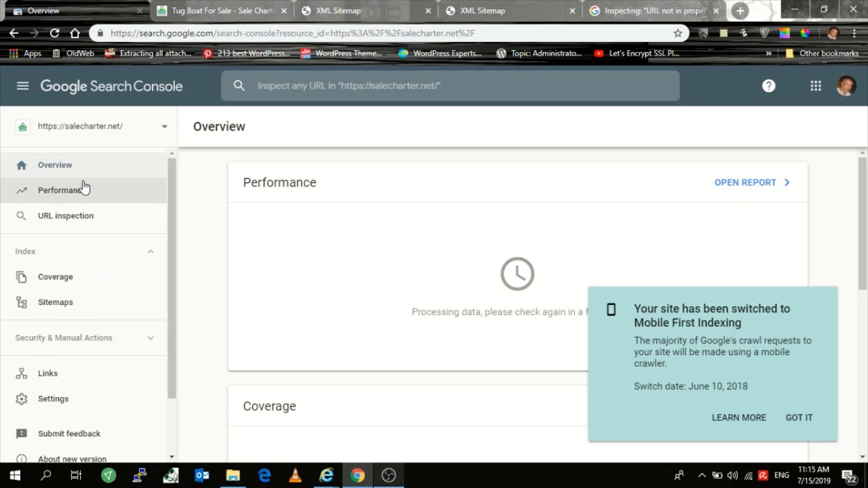Open Microsoft Edge from the taskbar

(x=264, y=476)
